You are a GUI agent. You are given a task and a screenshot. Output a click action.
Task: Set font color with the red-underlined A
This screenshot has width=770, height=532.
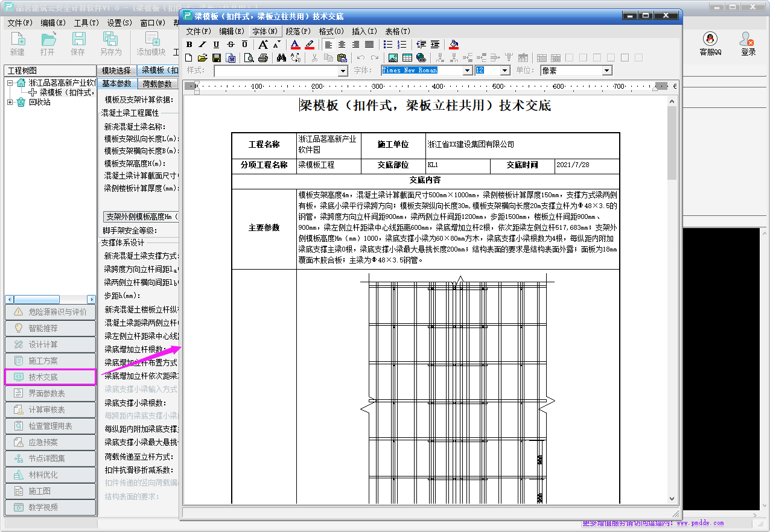pos(295,45)
